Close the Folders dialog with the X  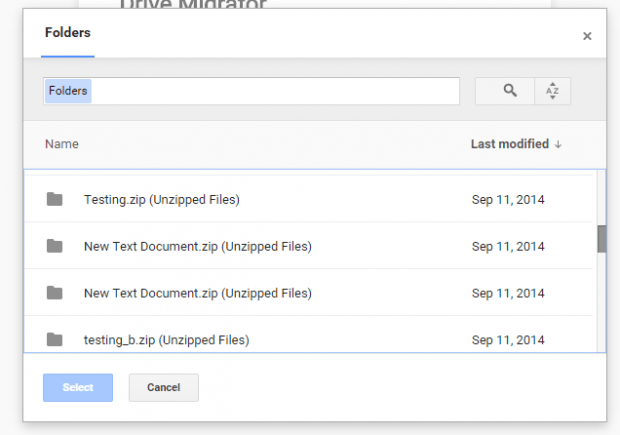click(x=587, y=36)
